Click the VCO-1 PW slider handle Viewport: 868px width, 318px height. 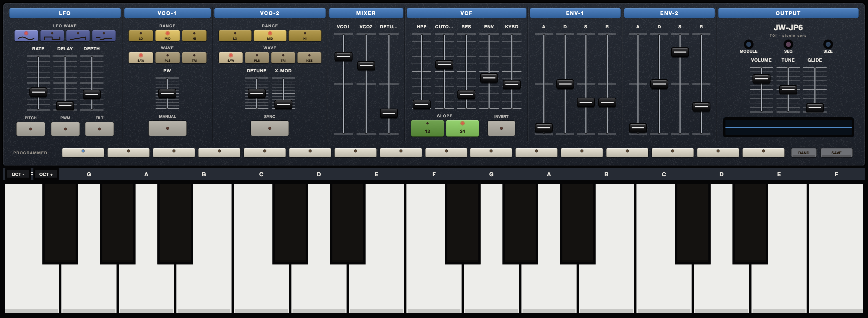coord(167,93)
